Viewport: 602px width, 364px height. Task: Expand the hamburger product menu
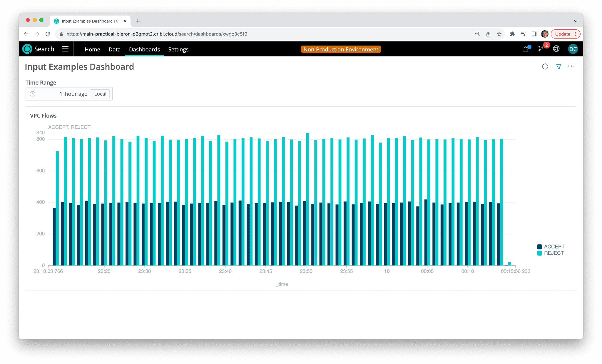(x=65, y=49)
